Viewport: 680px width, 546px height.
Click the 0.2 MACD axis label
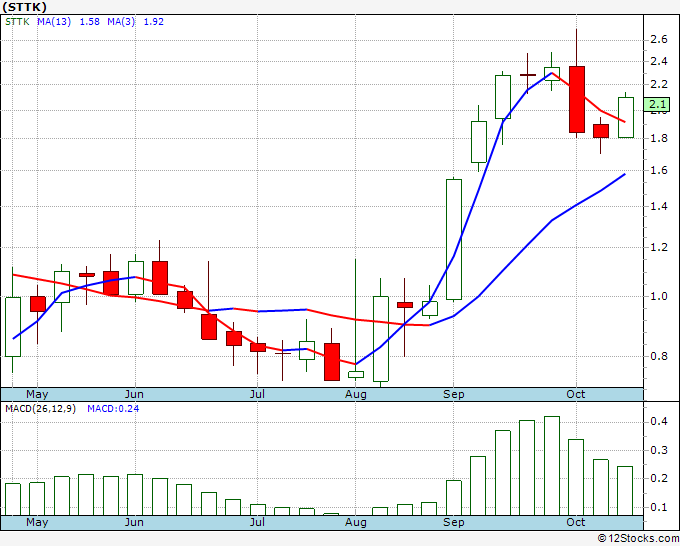point(659,478)
